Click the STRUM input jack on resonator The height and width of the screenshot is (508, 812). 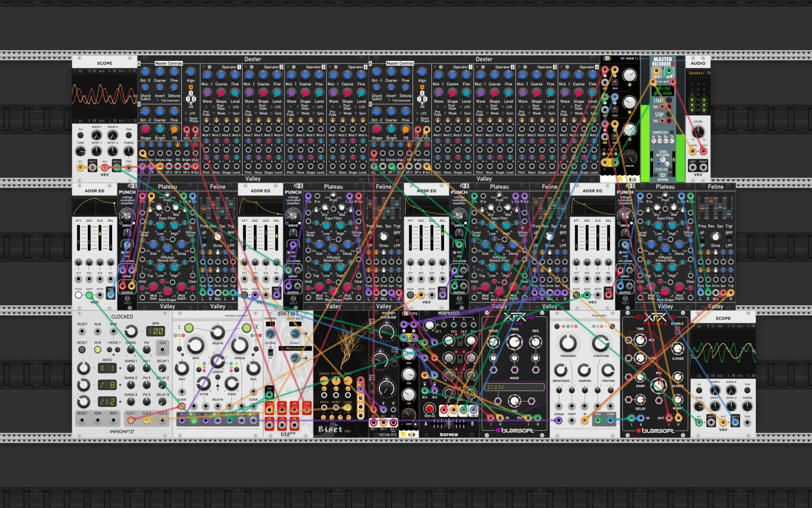click(558, 421)
